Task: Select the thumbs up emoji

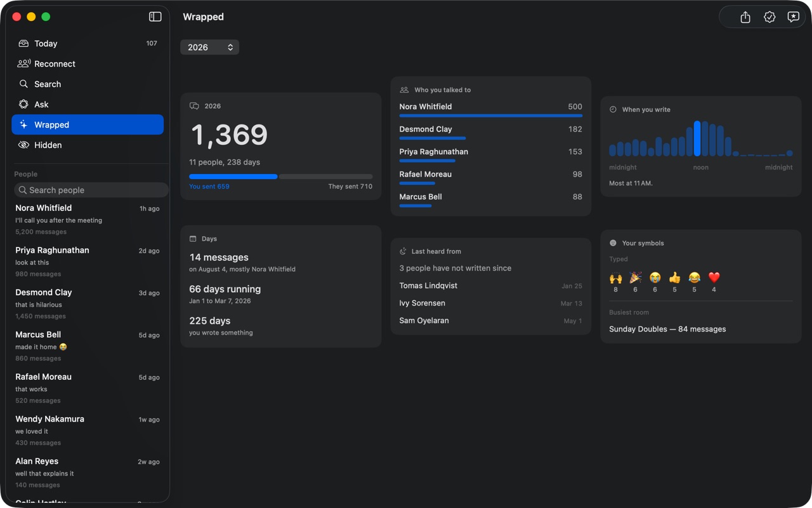Action: [674, 277]
